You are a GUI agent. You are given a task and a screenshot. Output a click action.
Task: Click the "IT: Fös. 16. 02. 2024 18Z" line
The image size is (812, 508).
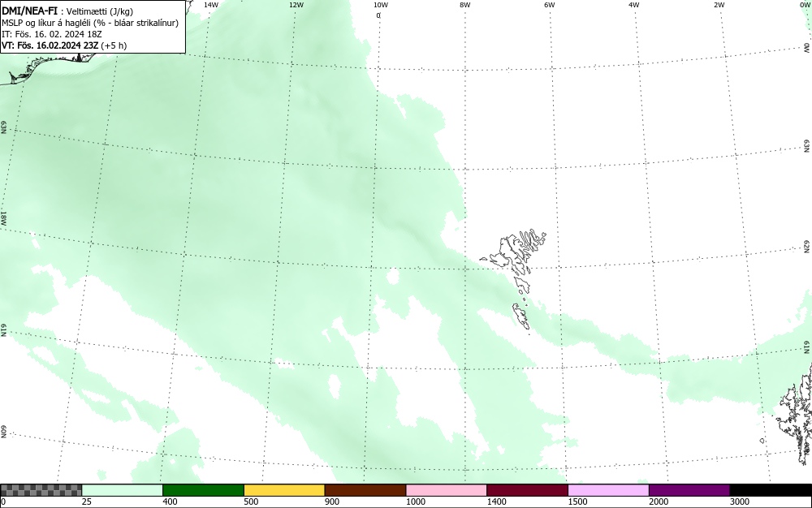pos(52,34)
